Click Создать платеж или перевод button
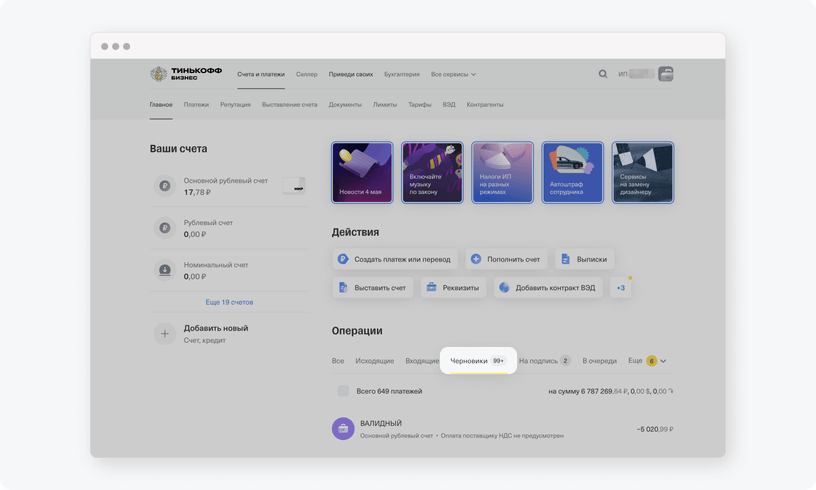The width and height of the screenshot is (816, 490). click(394, 259)
